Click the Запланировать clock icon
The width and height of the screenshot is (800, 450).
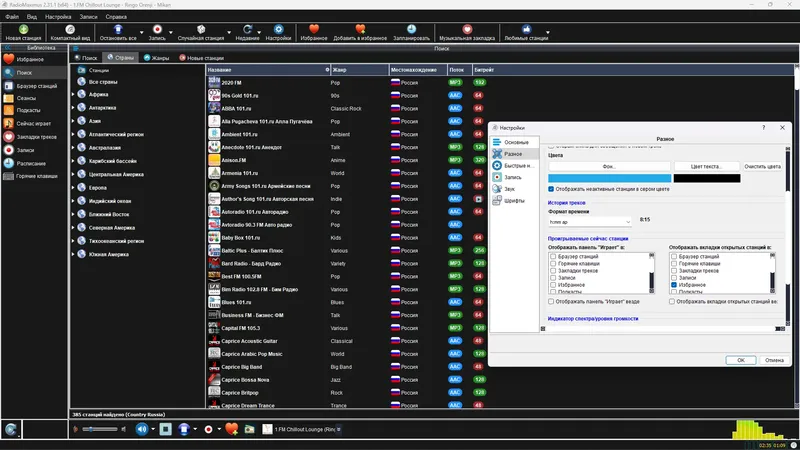tap(411, 30)
